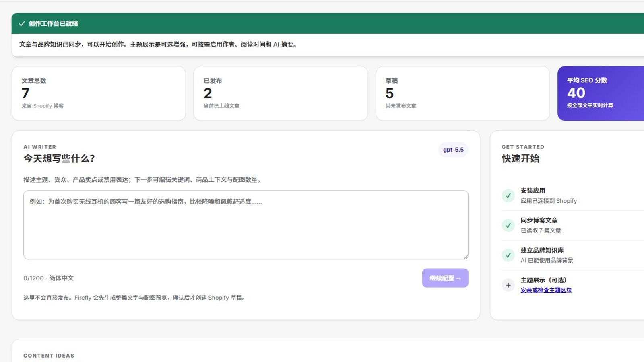Click the 按全部文章实时计算 caption
644x362 pixels.
(590, 105)
